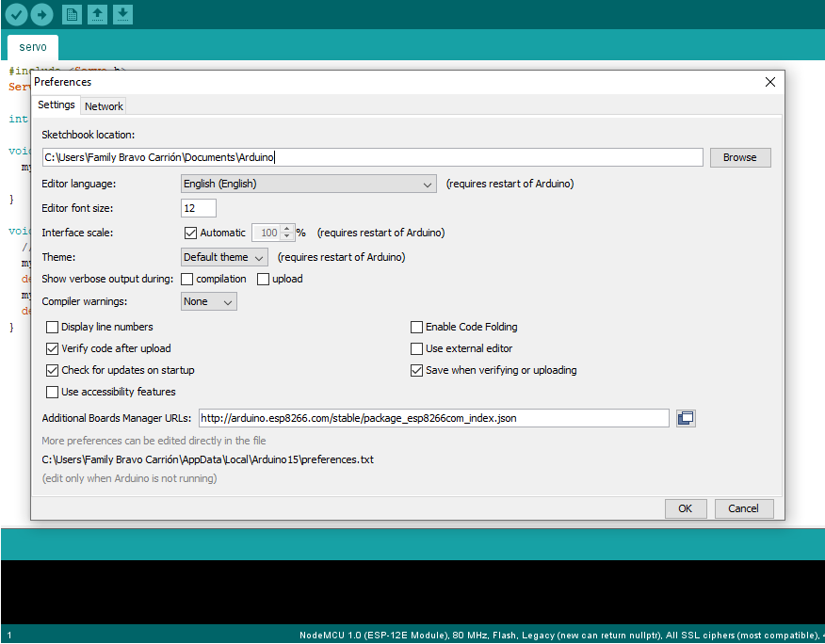Enable verbose output during upload
The height and width of the screenshot is (644, 825).
click(x=263, y=280)
